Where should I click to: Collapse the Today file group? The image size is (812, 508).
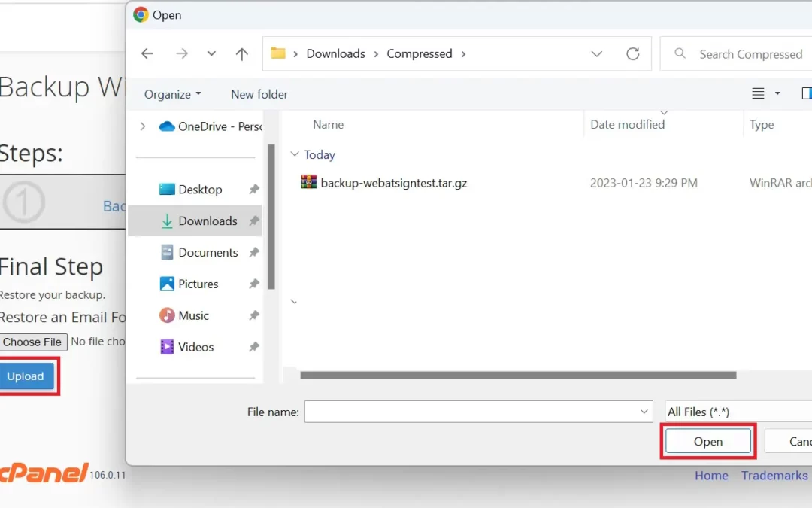[x=294, y=155]
